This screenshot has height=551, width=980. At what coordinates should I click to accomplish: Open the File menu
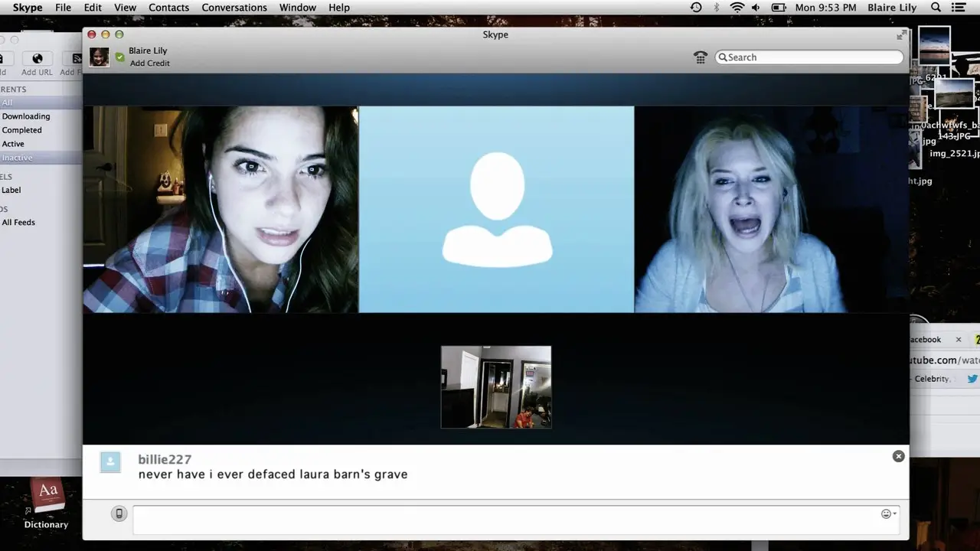[x=63, y=8]
